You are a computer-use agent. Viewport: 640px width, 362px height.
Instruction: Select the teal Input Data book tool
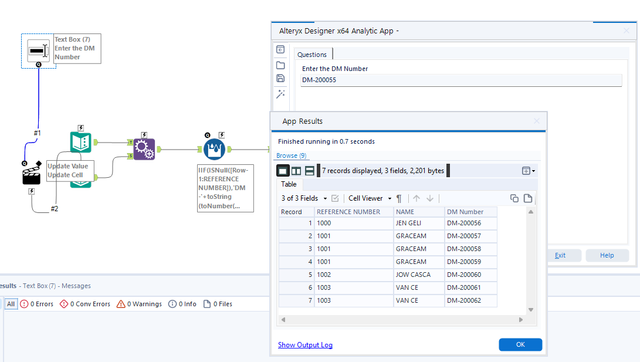[x=80, y=142]
